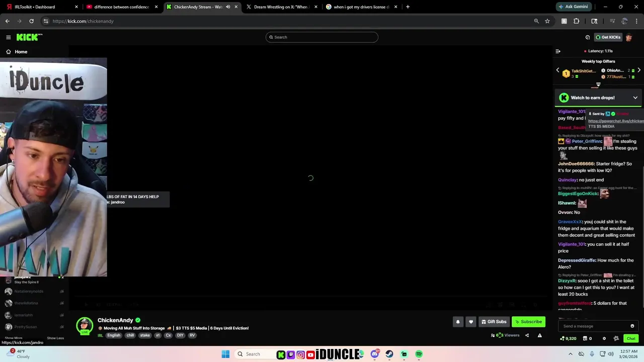Show hidden system tray icons
Viewport: 644px width, 362px height.
pos(570,354)
